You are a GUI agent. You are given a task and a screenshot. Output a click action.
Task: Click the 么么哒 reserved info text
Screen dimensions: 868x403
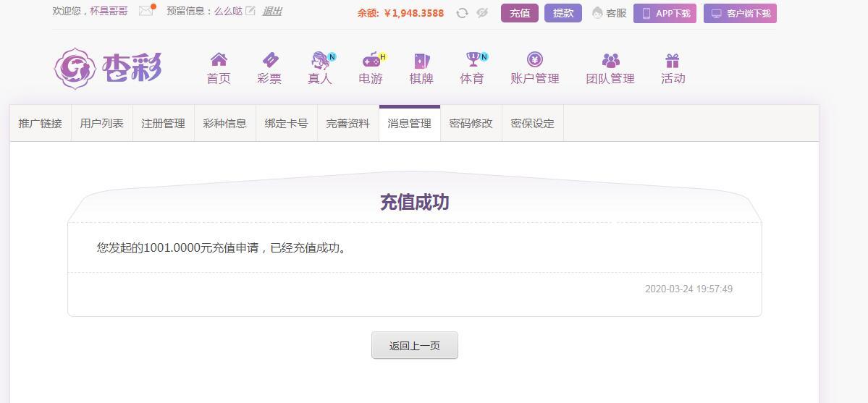click(x=229, y=11)
